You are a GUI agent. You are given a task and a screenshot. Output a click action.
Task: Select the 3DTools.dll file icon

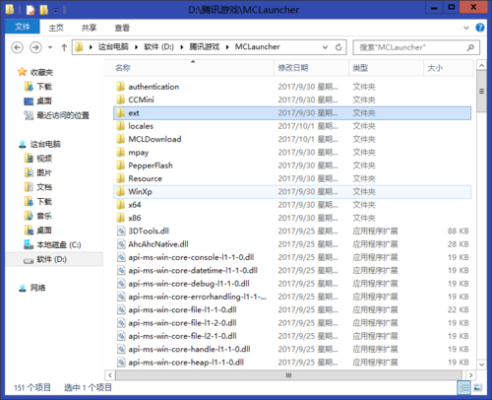pos(121,231)
